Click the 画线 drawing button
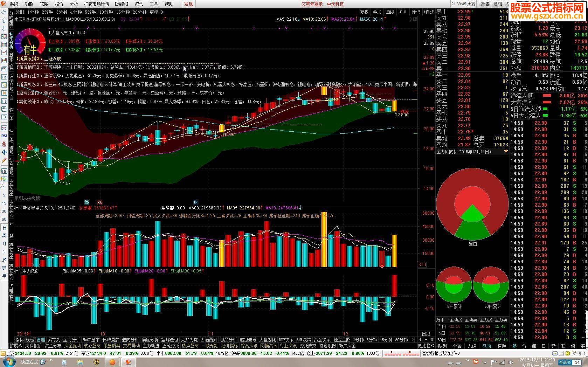Screen dimensions: 588x367 click(390, 12)
